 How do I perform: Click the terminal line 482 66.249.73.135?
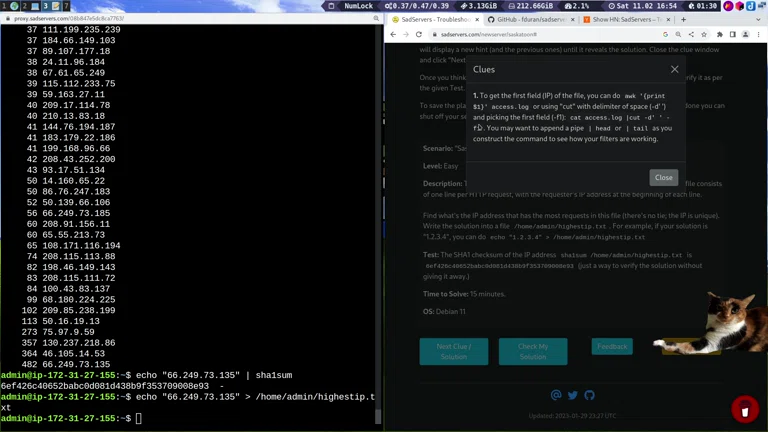point(68,364)
